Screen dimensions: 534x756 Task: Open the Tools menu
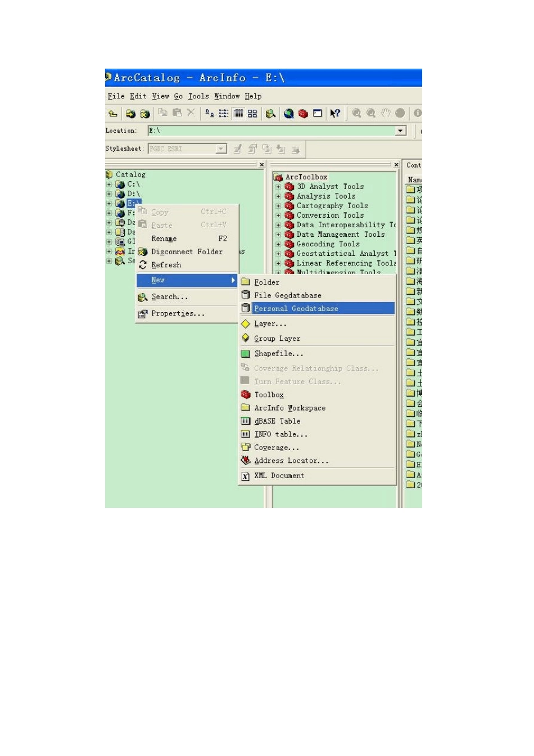point(198,96)
